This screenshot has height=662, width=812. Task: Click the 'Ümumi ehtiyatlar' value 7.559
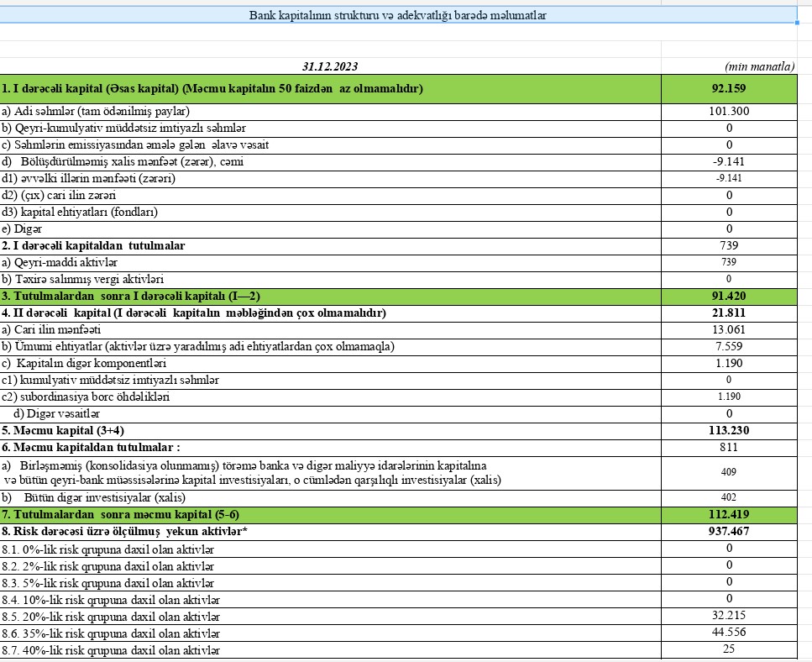tap(729, 346)
